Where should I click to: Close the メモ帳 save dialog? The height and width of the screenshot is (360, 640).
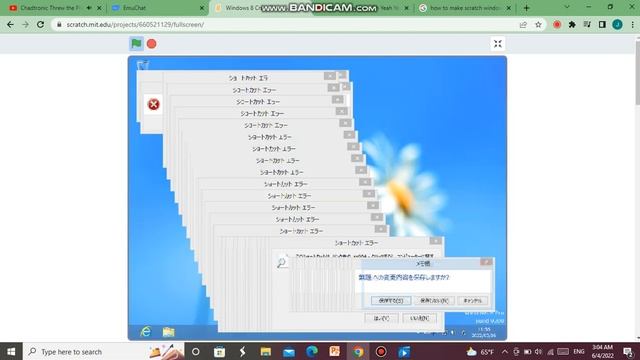(x=486, y=262)
